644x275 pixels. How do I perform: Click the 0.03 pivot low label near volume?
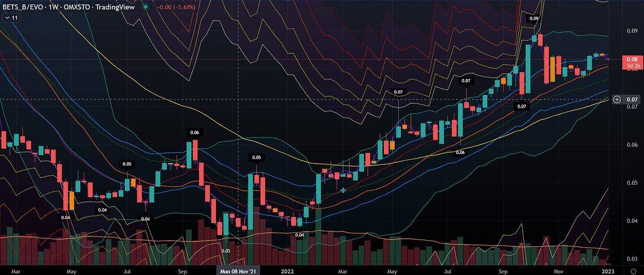(x=226, y=251)
